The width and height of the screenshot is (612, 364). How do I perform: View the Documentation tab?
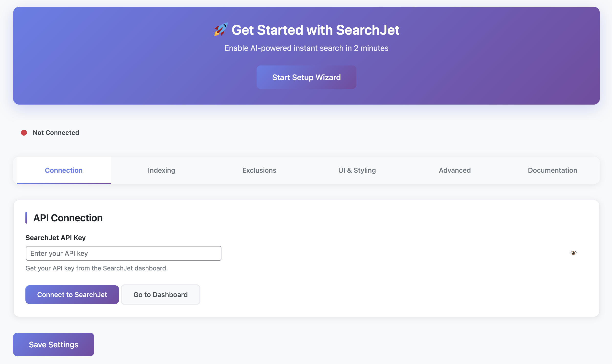pyautogui.click(x=552, y=170)
